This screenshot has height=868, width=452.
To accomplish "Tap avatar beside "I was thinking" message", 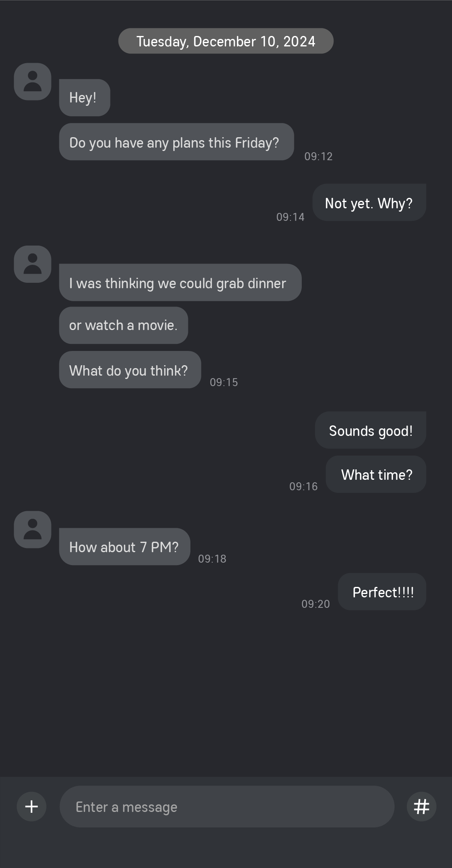I will [33, 264].
